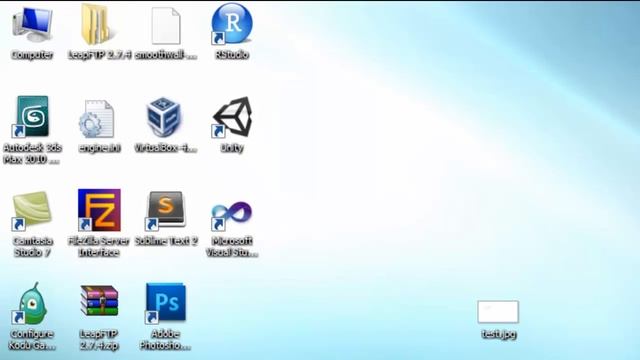Select the test.jpg image thumbnail

pos(498,312)
